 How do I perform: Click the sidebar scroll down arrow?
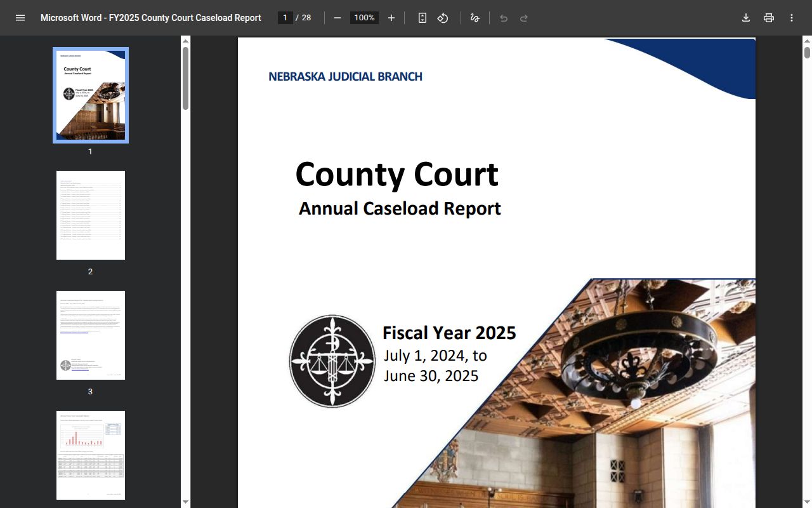tap(185, 502)
